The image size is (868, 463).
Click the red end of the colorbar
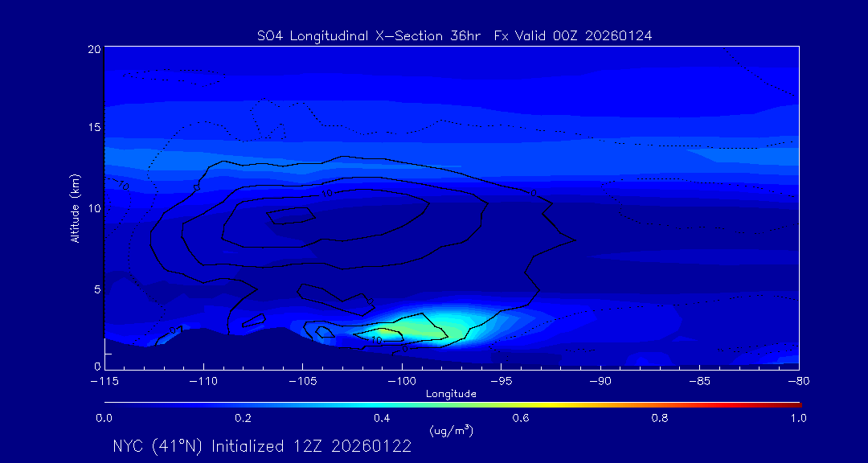point(796,404)
